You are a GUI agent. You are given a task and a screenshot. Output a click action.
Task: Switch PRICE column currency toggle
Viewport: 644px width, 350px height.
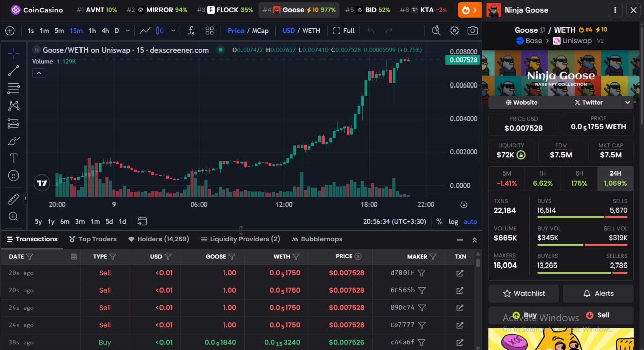click(358, 256)
